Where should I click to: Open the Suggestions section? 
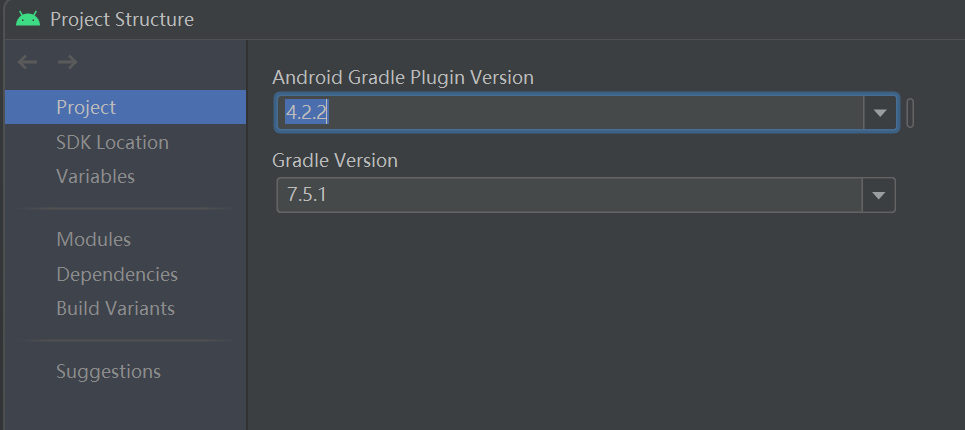[x=108, y=371]
